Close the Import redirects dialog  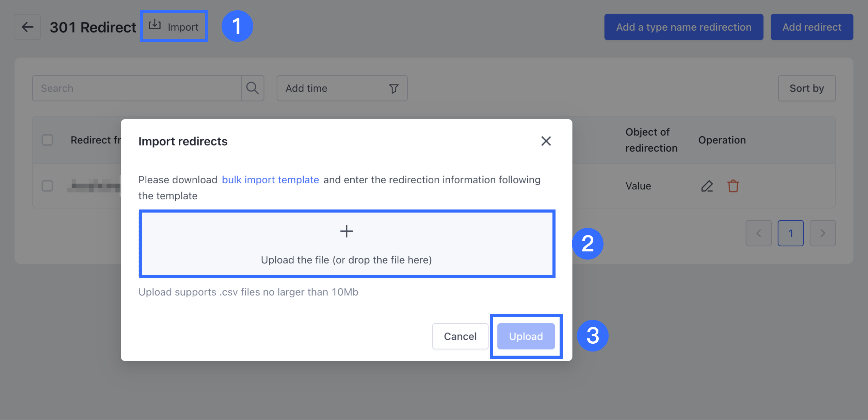(546, 141)
